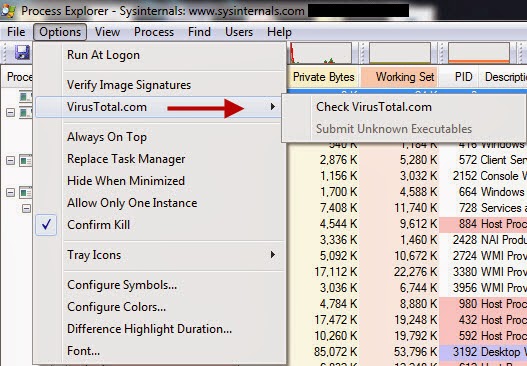This screenshot has height=366, width=527.
Task: Open Configure Colors dialog
Action: (159, 307)
